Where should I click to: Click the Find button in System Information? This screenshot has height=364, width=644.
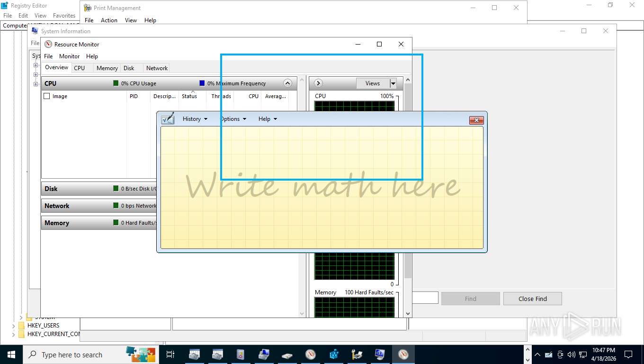coord(471,299)
